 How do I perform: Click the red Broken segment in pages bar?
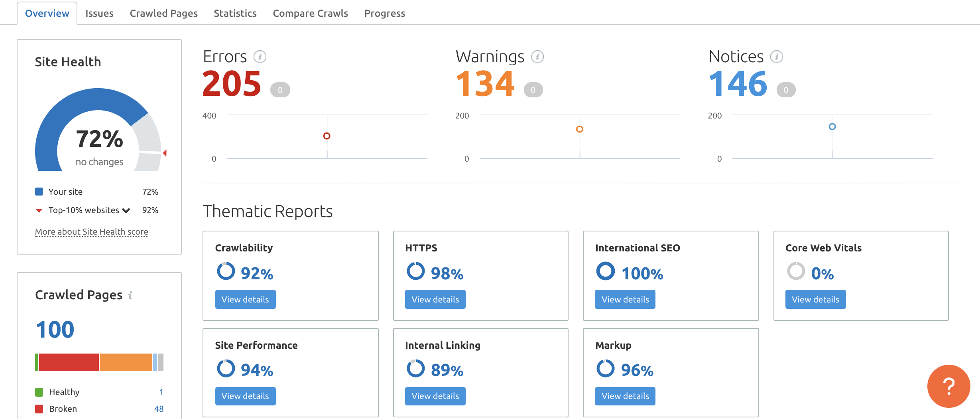pos(68,362)
